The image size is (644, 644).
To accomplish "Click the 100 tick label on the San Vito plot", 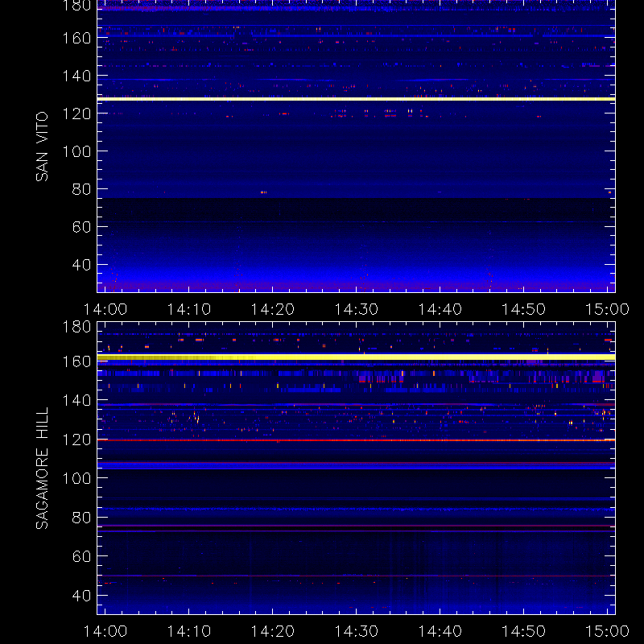I will pyautogui.click(x=76, y=151).
